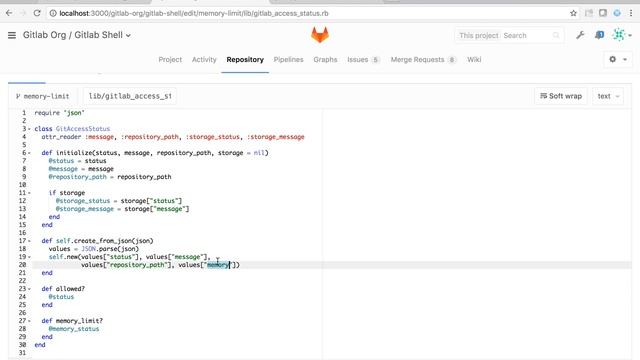Focus the project Search field
This screenshot has width=640, height=360.
pyautogui.click(x=527, y=36)
